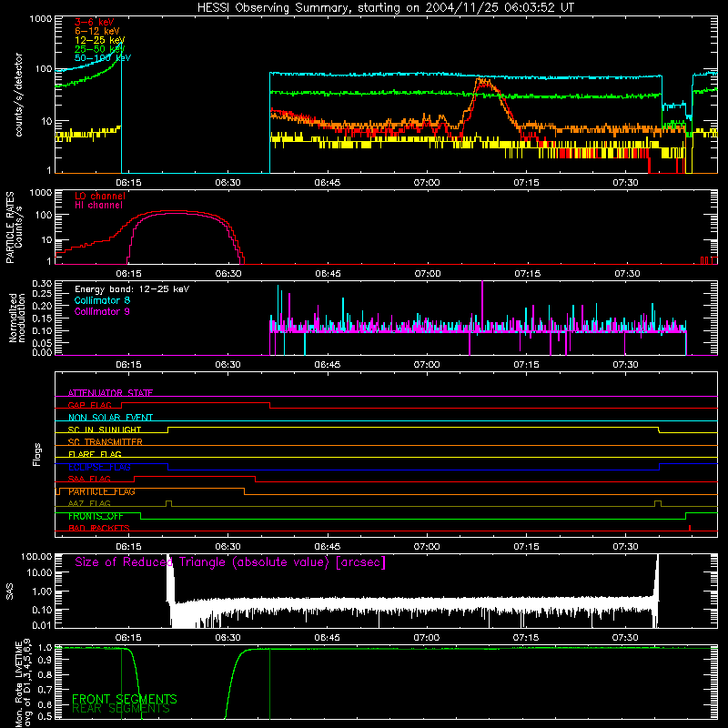Click the 100.00 value on SAS axis
The width and height of the screenshot is (728, 728).
[x=36, y=557]
